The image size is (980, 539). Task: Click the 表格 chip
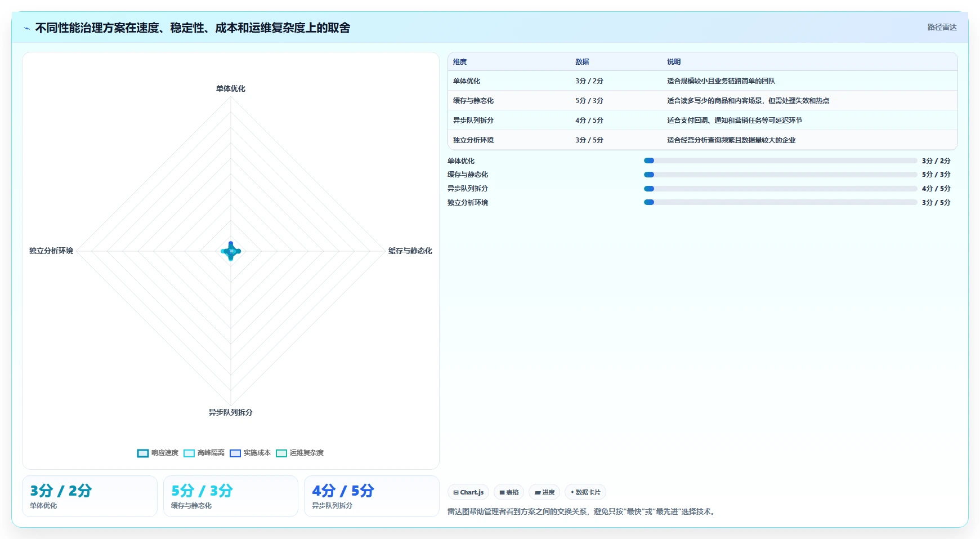[x=509, y=492]
